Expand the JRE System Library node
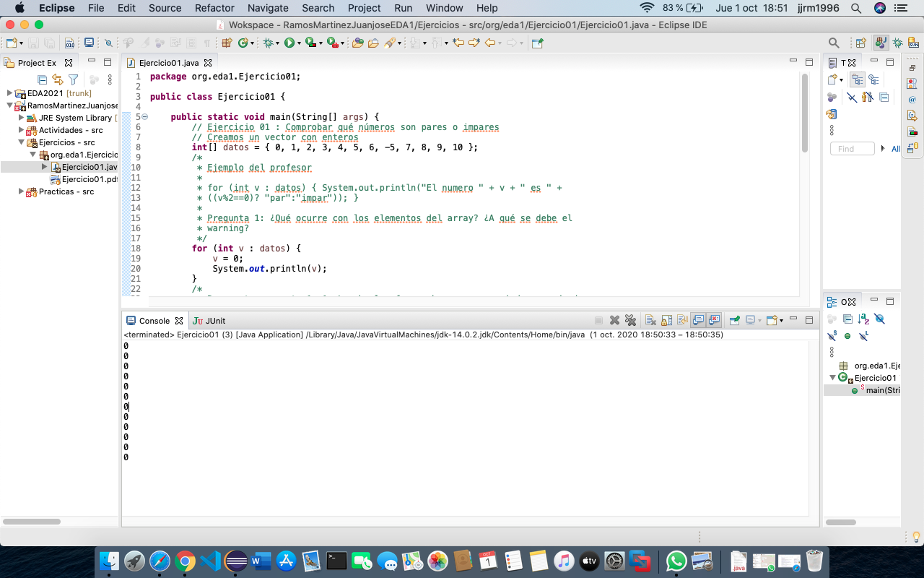This screenshot has height=578, width=924. click(x=22, y=118)
